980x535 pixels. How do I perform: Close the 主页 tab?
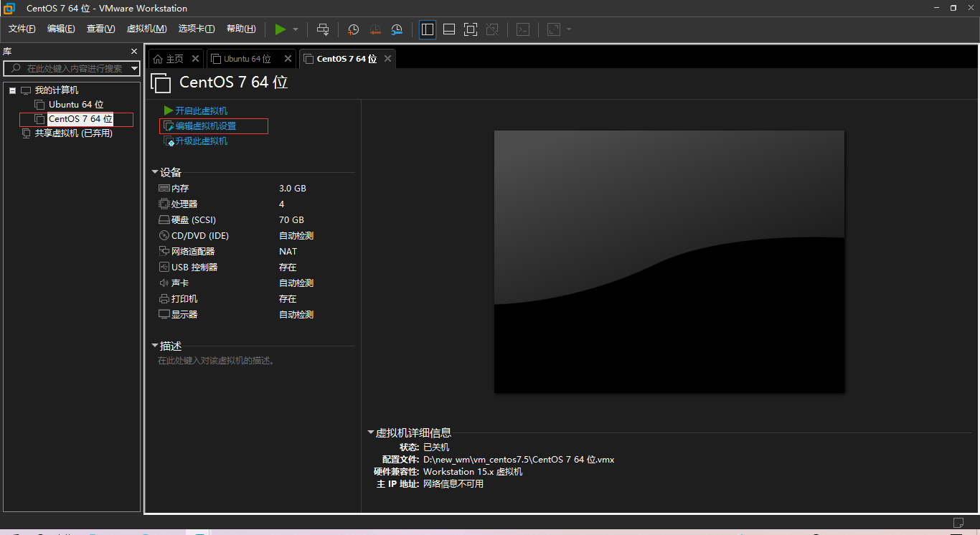195,59
